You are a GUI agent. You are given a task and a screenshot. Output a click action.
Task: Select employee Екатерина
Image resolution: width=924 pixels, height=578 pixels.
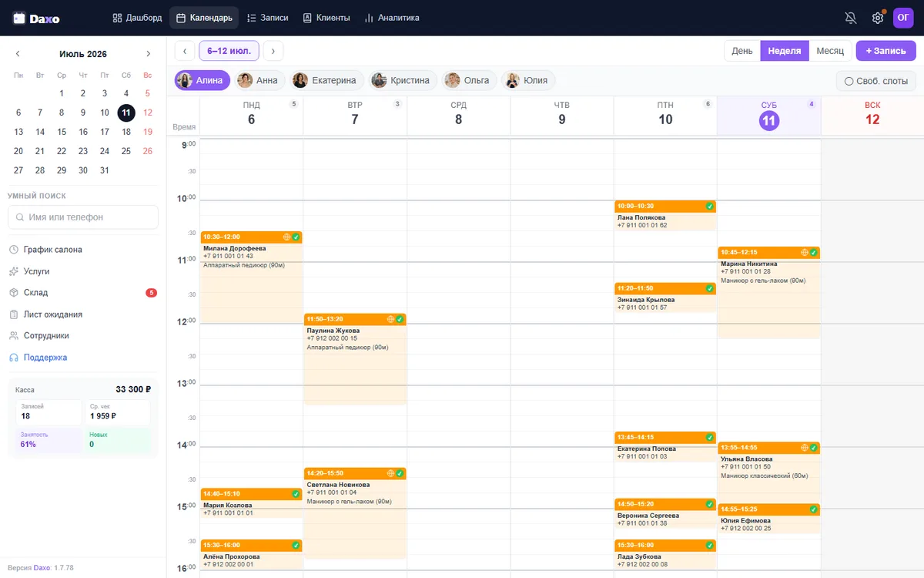[327, 80]
